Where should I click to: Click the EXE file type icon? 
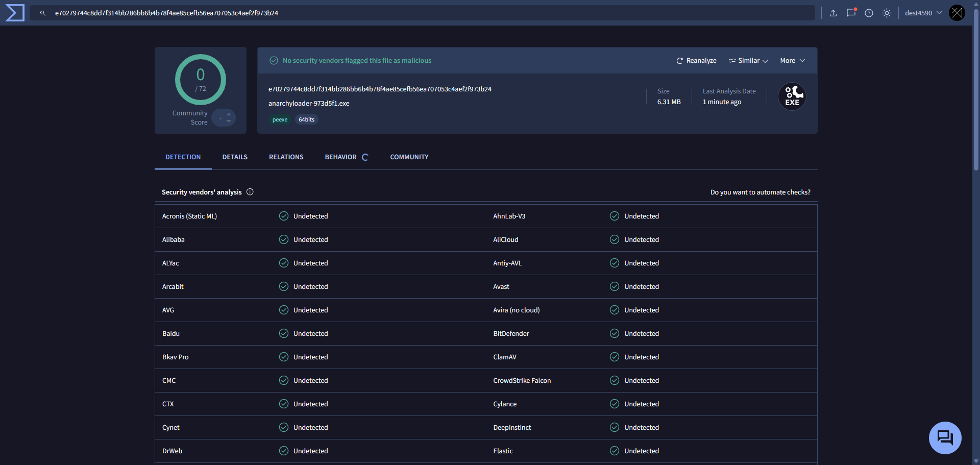click(x=792, y=96)
